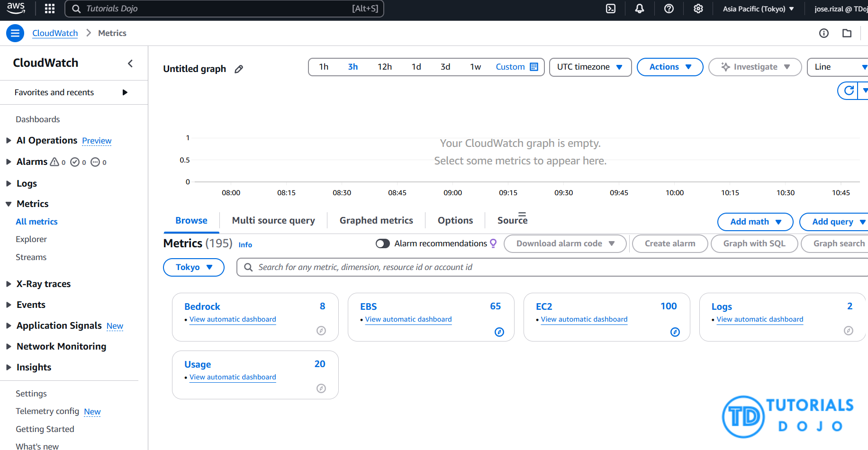
Task: Open notifications bell icon
Action: pos(640,9)
